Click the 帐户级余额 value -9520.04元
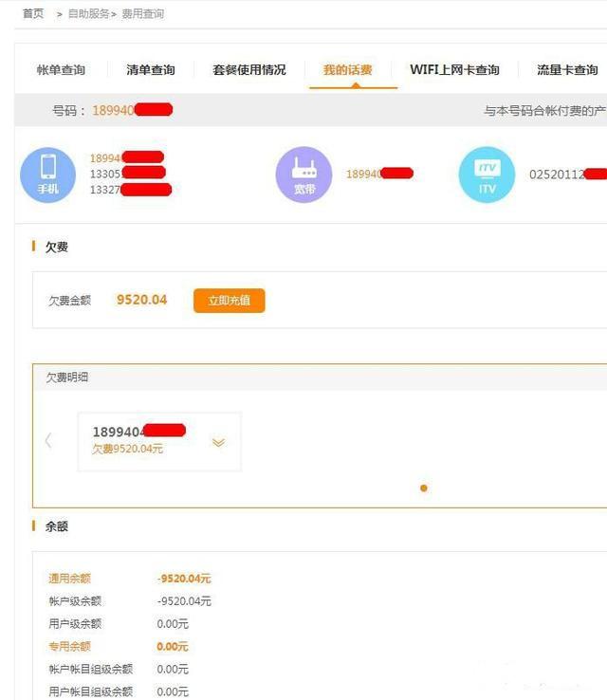Image resolution: width=607 pixels, height=700 pixels. [184, 601]
